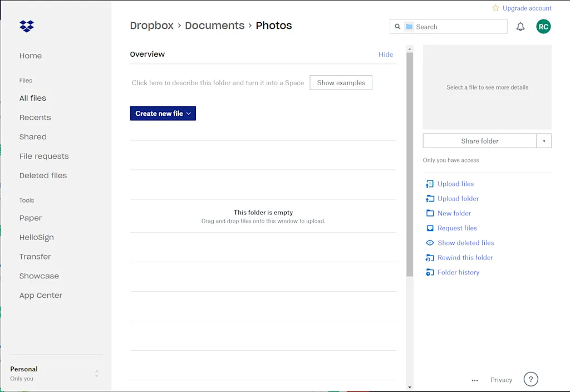Click the Photos breadcrumb title
Image resolution: width=570 pixels, height=392 pixels.
(x=273, y=26)
